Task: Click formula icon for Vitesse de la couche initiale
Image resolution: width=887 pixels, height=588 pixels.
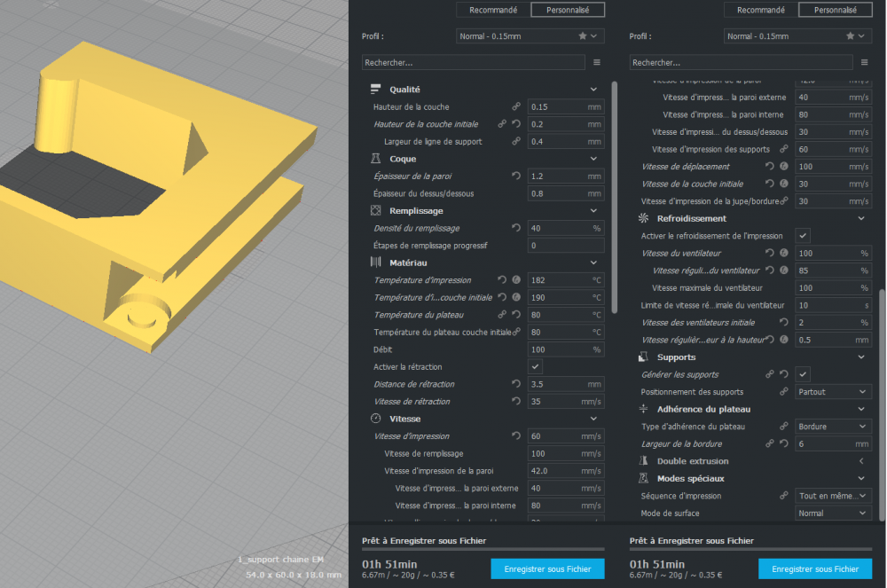Action: pyautogui.click(x=783, y=184)
